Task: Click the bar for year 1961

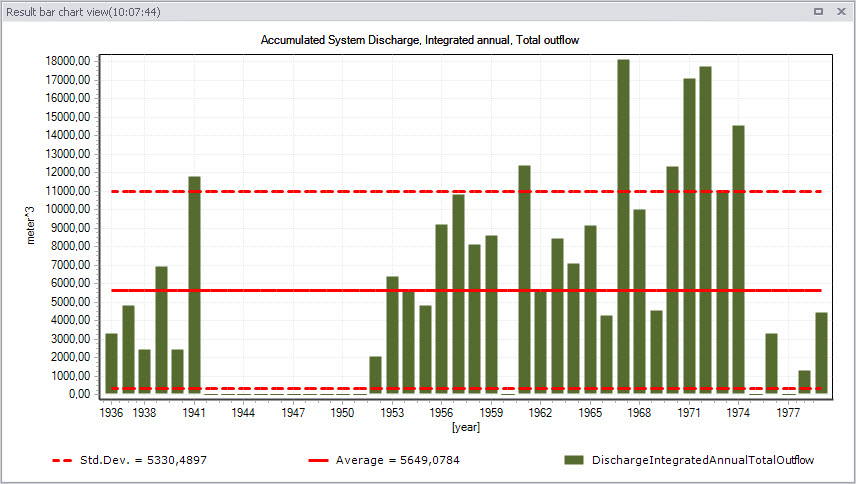Action: click(525, 279)
